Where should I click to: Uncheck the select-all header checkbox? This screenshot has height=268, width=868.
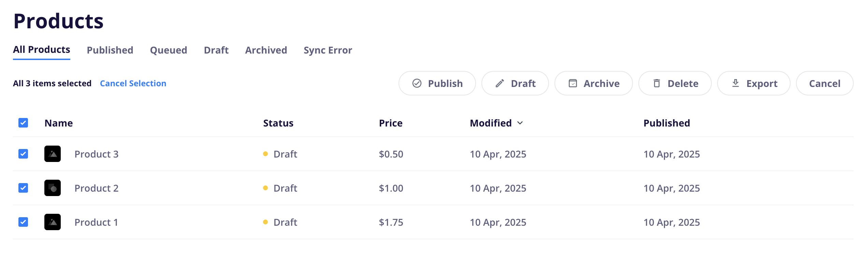click(x=23, y=123)
